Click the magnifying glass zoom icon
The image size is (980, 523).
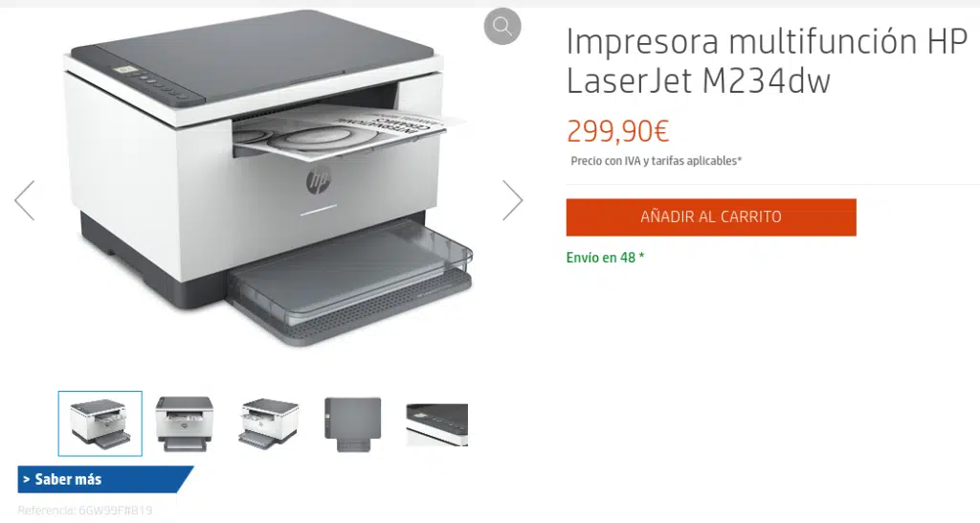coord(501,26)
